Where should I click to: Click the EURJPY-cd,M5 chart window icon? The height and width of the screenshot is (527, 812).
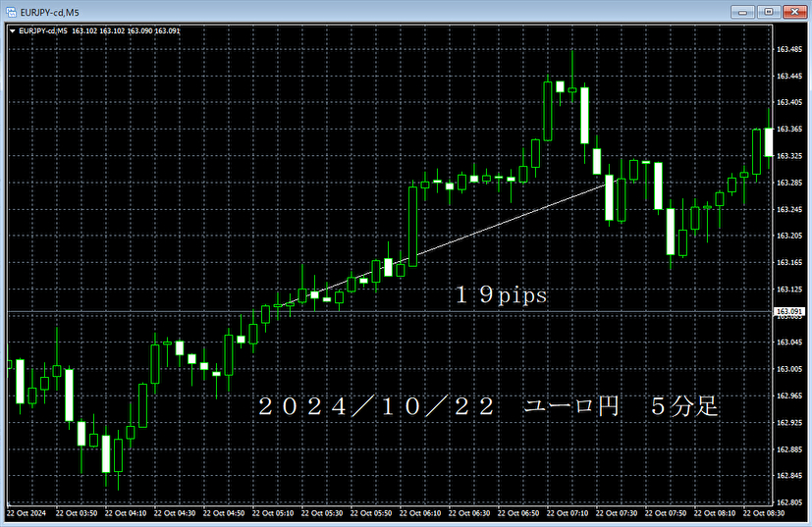(x=11, y=12)
